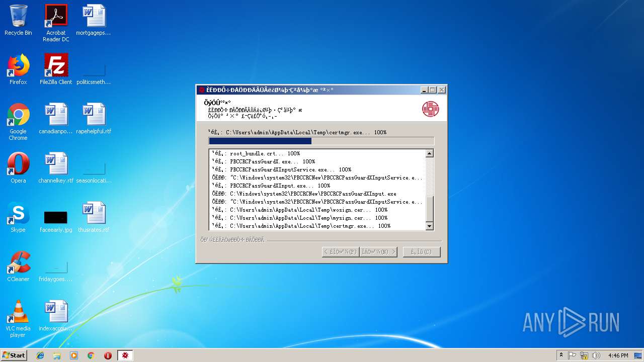Show hidden tray icons arrow

561,355
